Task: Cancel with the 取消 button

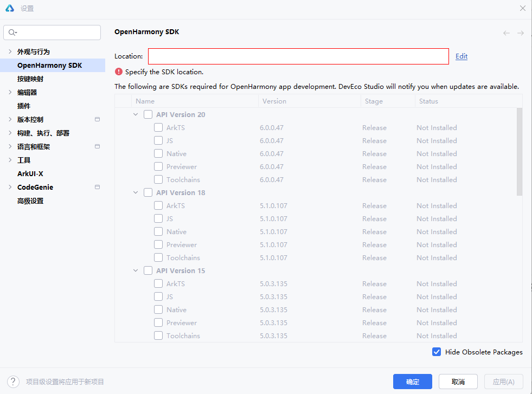Action: pyautogui.click(x=458, y=382)
